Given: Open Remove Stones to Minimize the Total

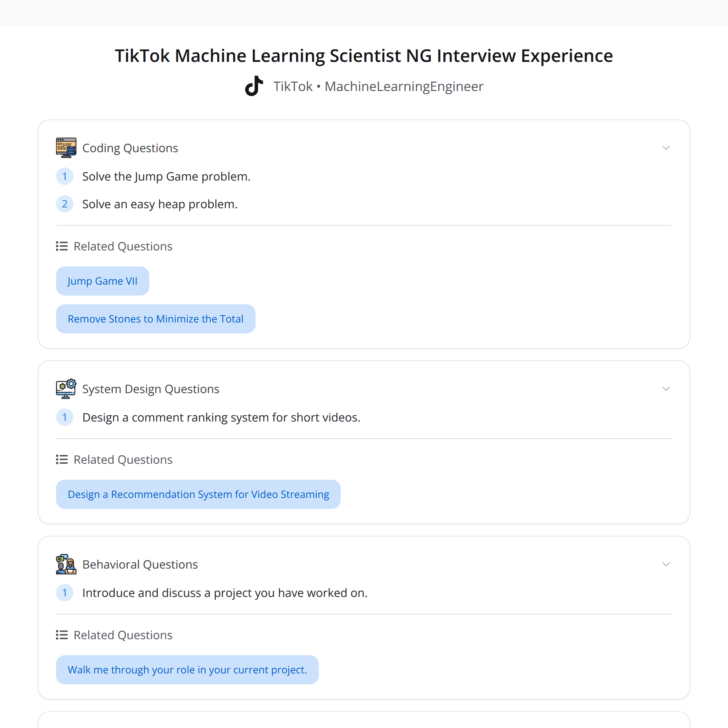Looking at the screenshot, I should click(x=155, y=318).
